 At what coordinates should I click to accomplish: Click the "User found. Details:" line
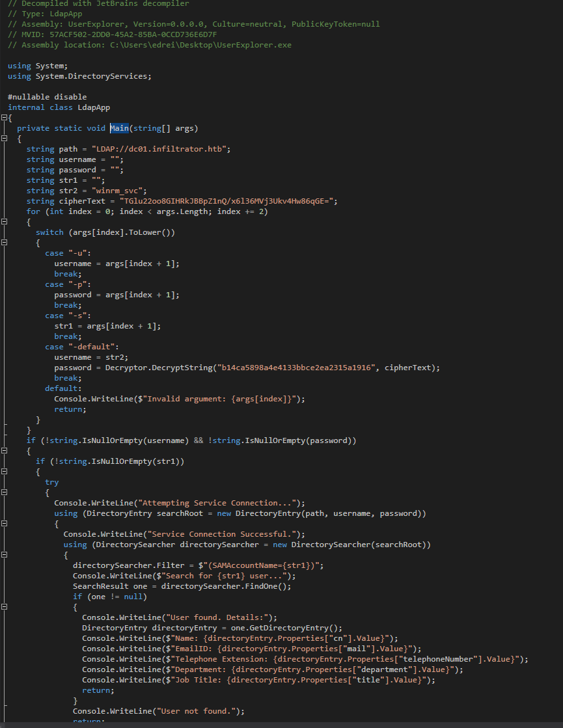click(180, 617)
